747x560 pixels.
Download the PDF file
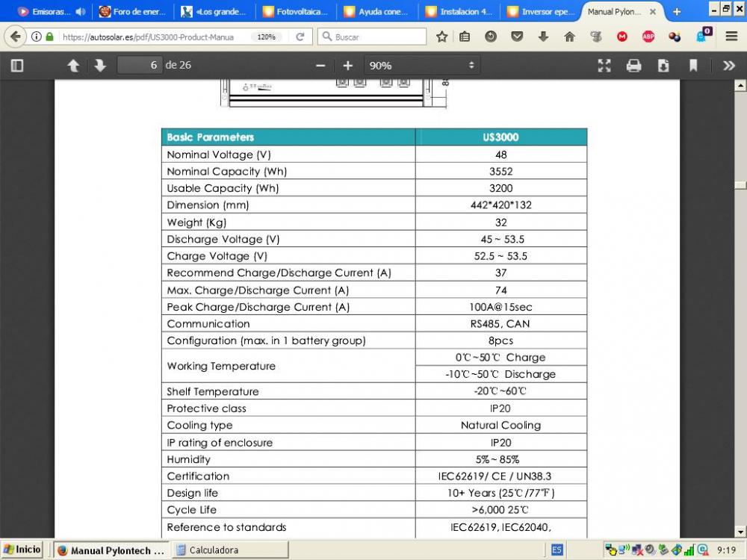663,66
